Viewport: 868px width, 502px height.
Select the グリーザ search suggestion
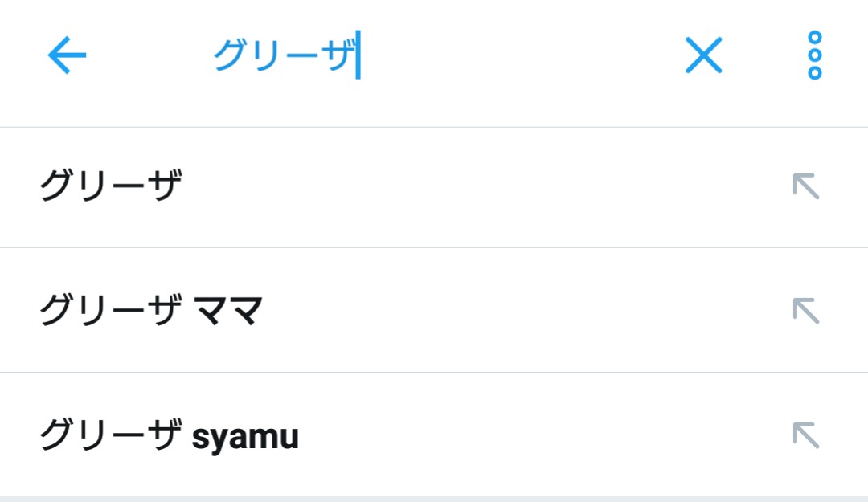pyautogui.click(x=111, y=187)
